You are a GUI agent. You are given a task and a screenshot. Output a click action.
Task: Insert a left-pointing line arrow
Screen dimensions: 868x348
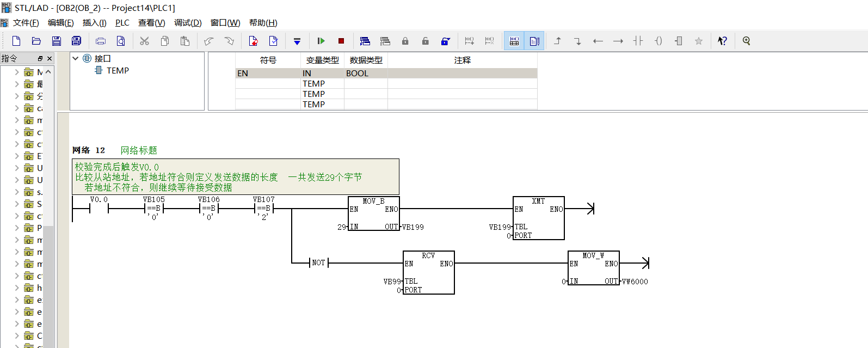pyautogui.click(x=598, y=41)
